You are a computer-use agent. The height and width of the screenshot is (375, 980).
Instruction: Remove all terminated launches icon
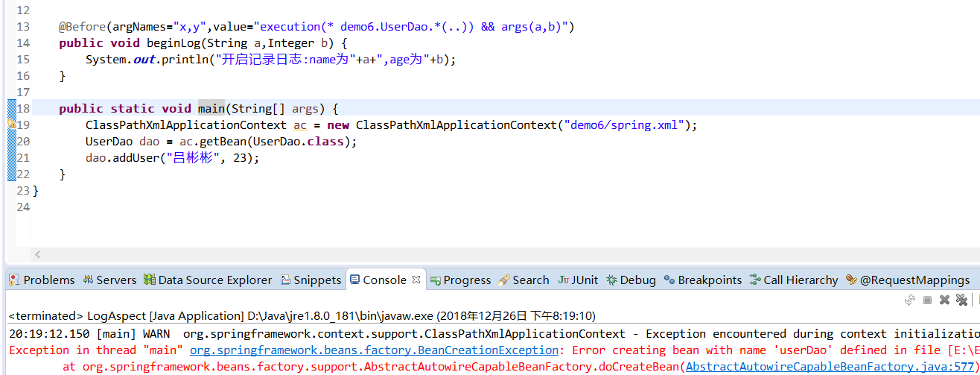961,300
